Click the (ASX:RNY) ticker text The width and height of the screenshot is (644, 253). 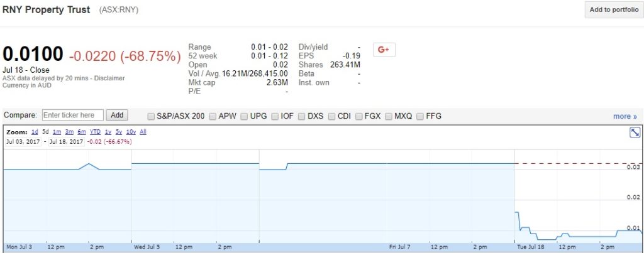point(119,10)
